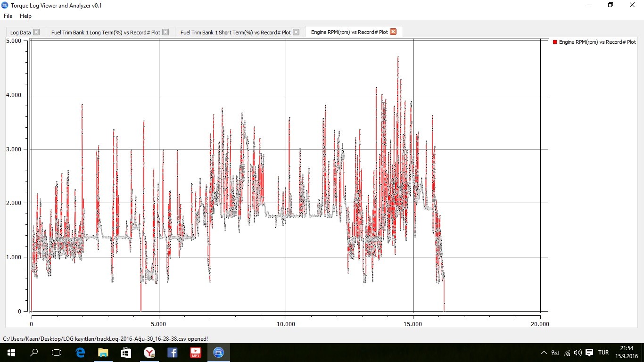Open the YouTube MP3 taskbar app
This screenshot has width=644, height=362.
[x=195, y=352]
